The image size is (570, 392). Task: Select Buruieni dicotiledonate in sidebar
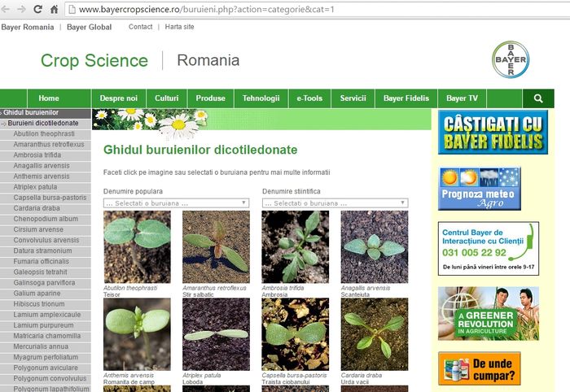coord(46,124)
